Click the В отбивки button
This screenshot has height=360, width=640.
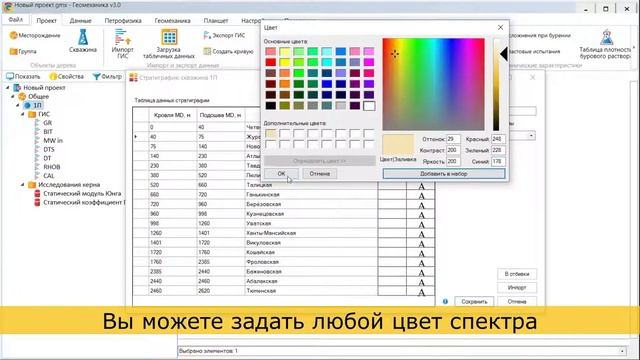pos(517,274)
